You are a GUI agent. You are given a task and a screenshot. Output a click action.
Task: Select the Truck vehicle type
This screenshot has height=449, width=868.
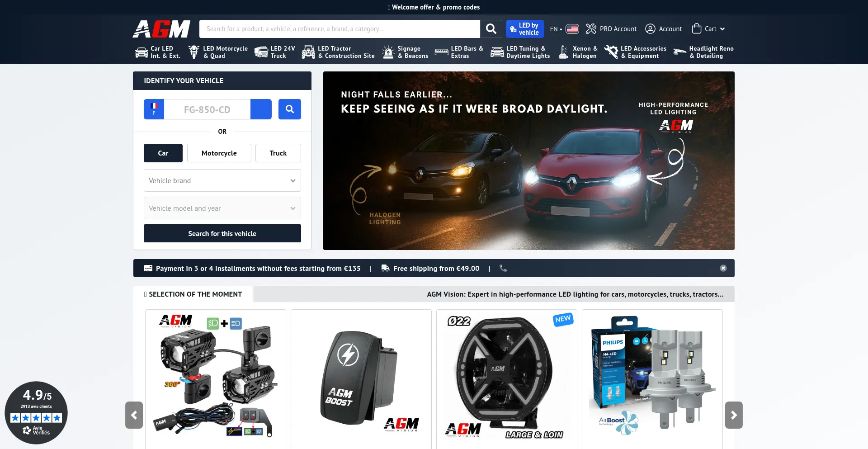coord(278,153)
